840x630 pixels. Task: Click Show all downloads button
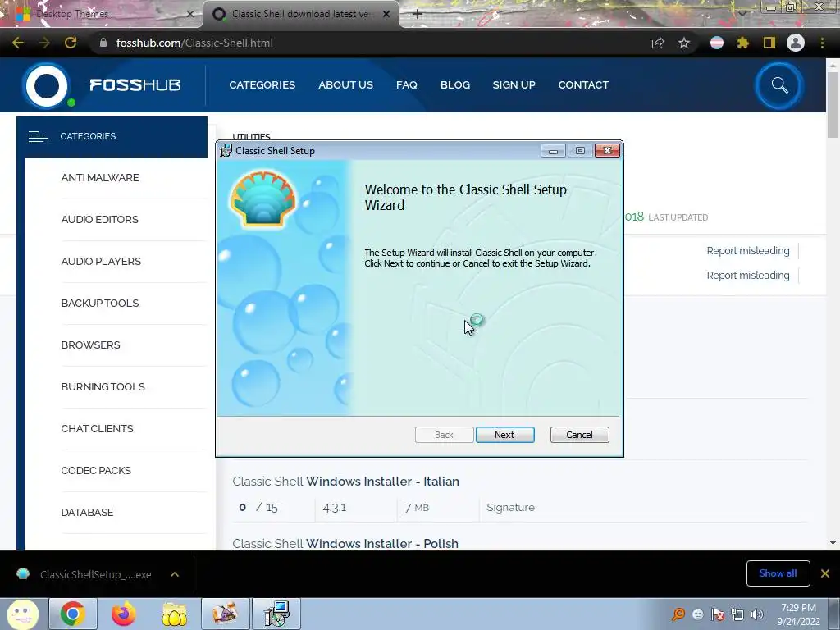778,573
